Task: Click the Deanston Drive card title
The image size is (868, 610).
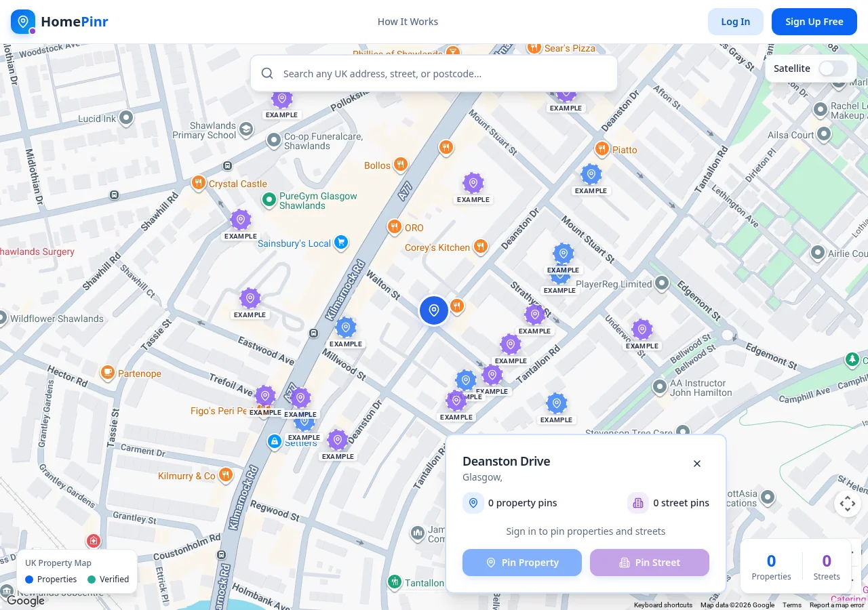Action: (x=506, y=462)
